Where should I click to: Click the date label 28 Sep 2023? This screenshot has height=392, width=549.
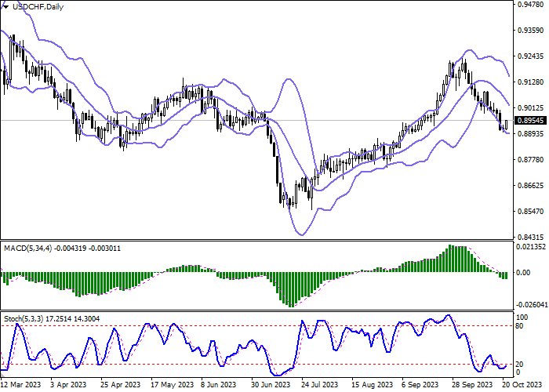click(472, 385)
